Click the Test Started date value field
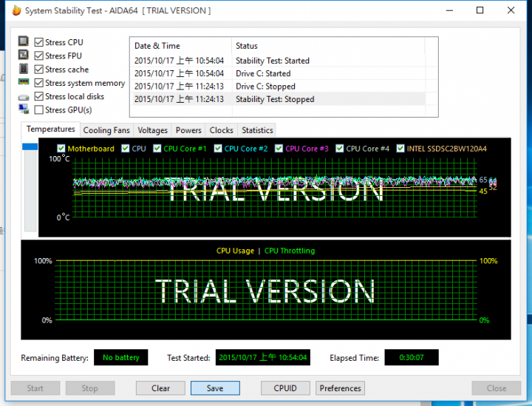 click(x=263, y=357)
